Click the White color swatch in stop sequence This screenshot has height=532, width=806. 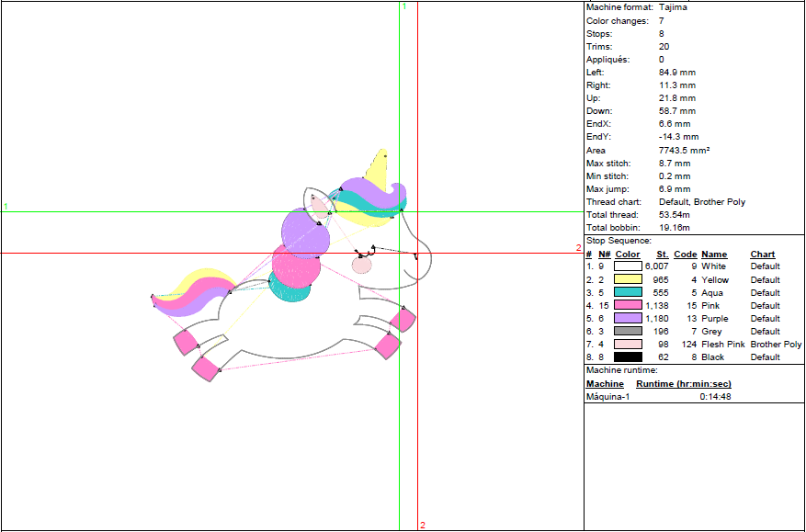628,266
